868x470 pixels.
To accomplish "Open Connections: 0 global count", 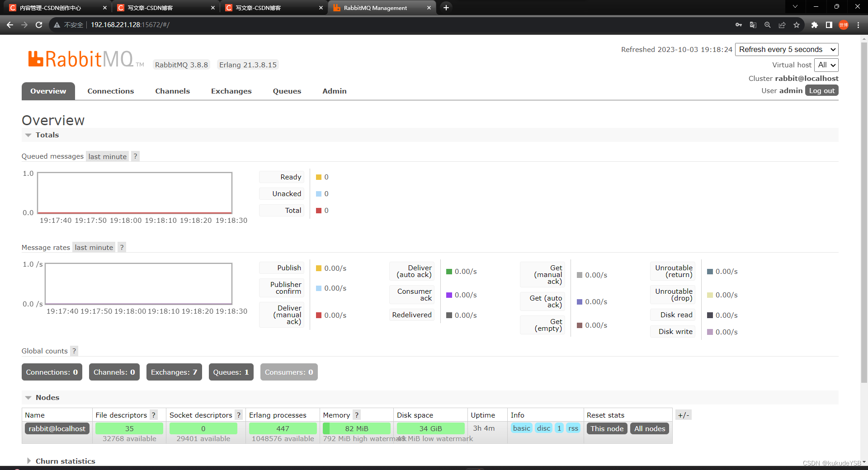I will 52,372.
